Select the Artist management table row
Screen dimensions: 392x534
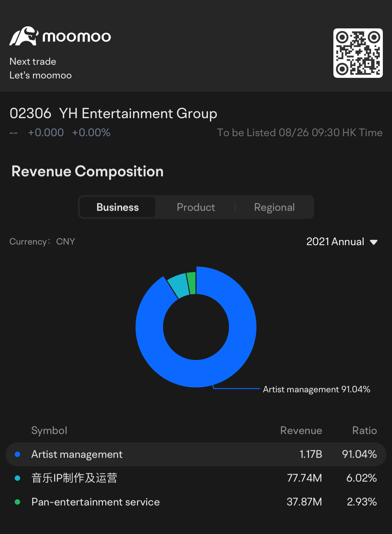click(196, 454)
